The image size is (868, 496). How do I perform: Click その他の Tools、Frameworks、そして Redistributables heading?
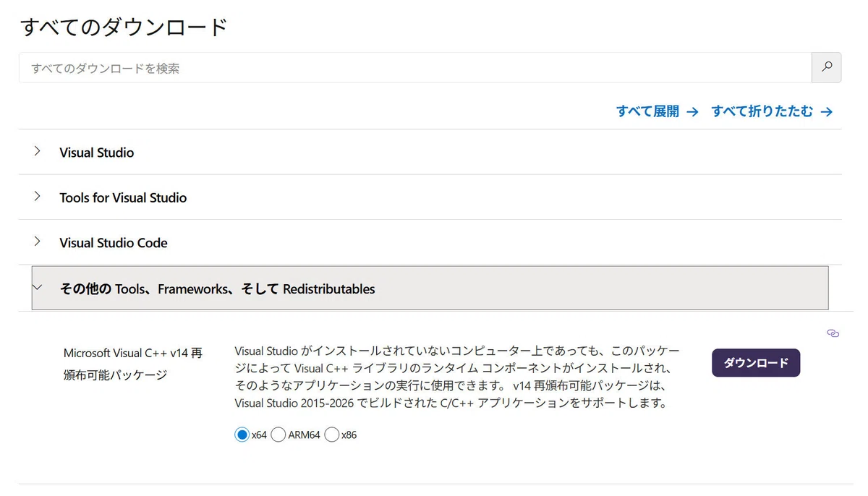point(217,288)
